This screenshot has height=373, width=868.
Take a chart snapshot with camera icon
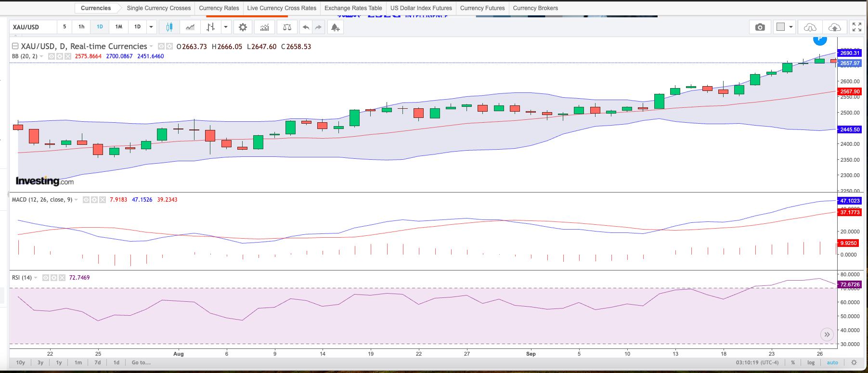tap(760, 27)
